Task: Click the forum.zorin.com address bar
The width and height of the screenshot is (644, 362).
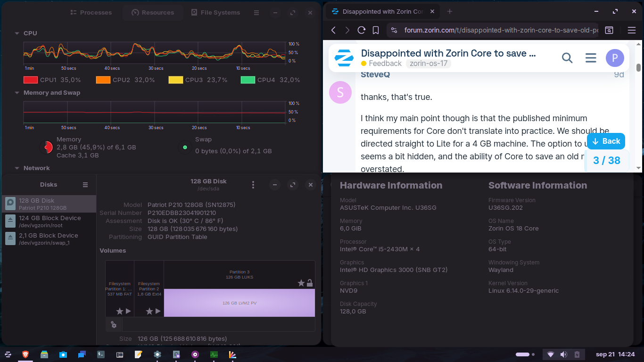Action: tap(495, 30)
